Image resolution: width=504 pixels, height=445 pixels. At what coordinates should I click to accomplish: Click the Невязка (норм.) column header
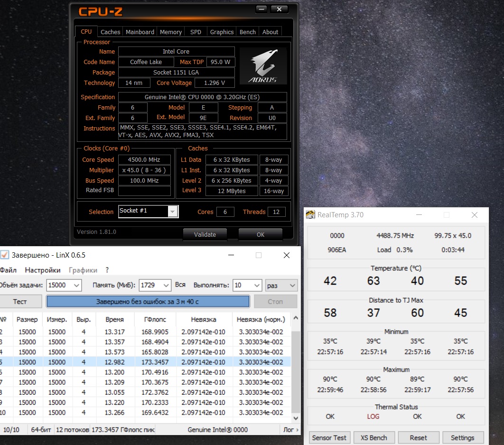pyautogui.click(x=261, y=319)
